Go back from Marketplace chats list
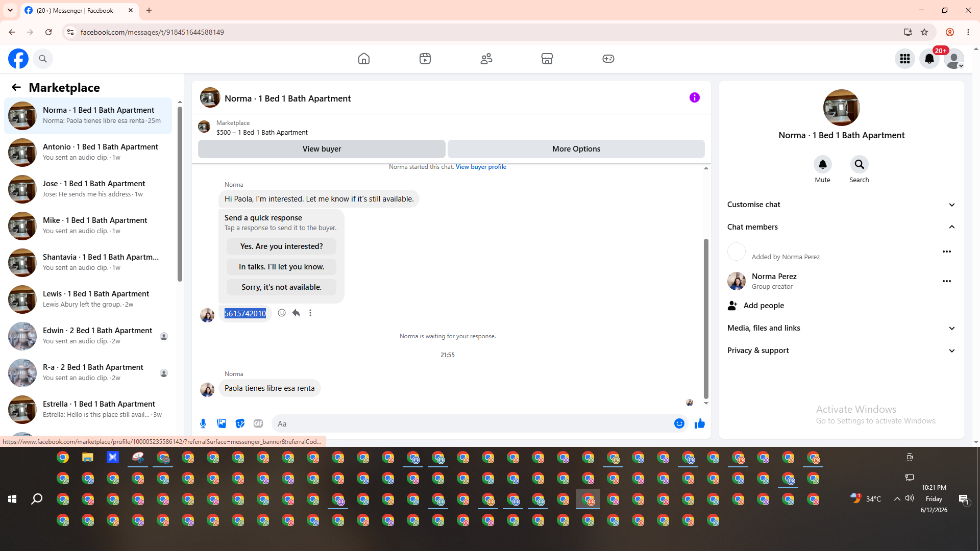 coord(16,87)
